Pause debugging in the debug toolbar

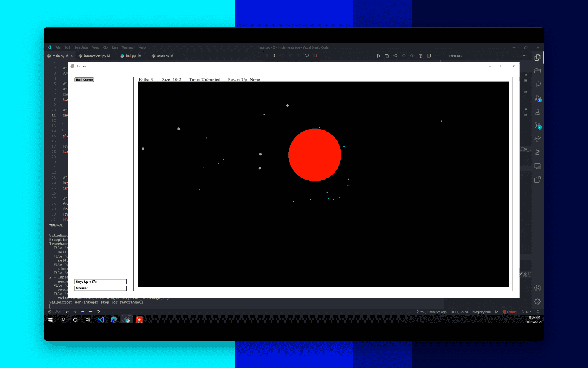point(274,55)
